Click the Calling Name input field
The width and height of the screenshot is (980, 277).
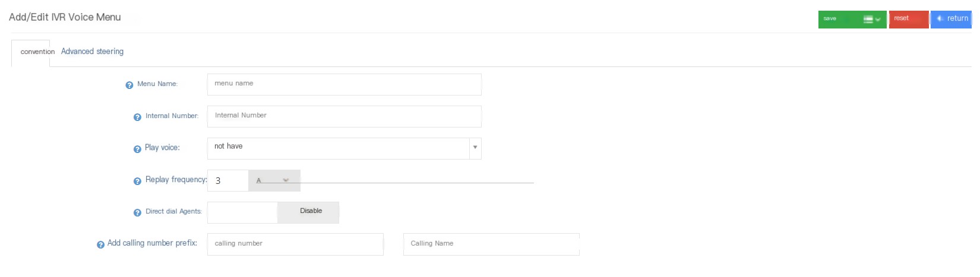click(491, 244)
